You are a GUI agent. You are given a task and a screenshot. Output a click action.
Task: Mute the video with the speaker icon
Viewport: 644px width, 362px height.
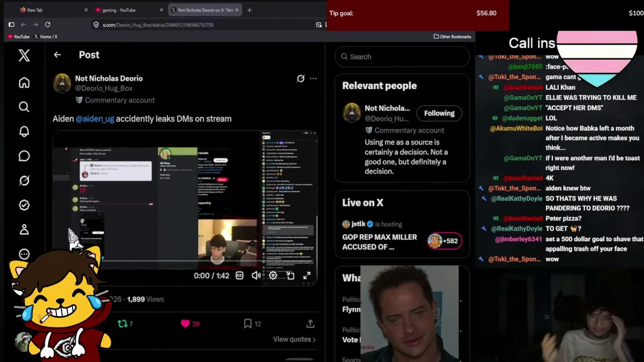256,276
